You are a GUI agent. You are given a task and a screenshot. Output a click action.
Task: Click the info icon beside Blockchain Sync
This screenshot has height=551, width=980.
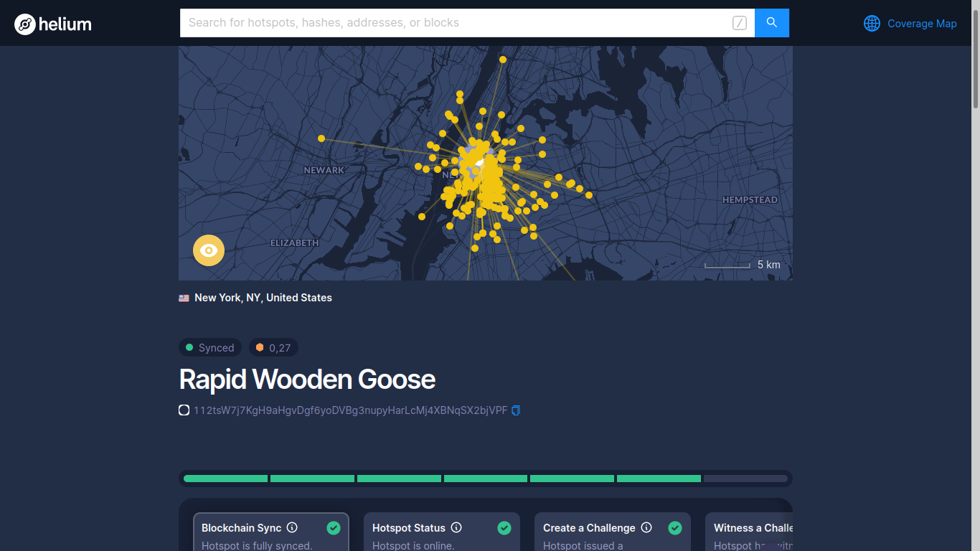click(292, 527)
